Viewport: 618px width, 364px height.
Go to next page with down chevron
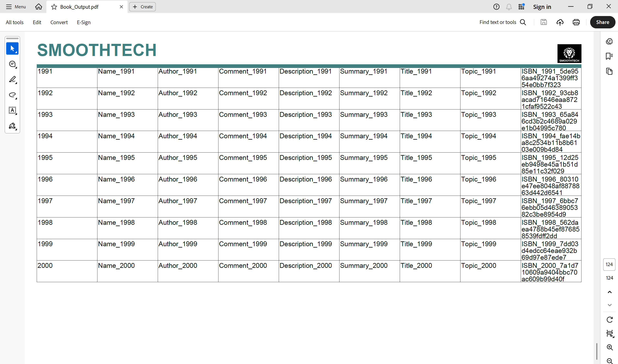pos(609,305)
